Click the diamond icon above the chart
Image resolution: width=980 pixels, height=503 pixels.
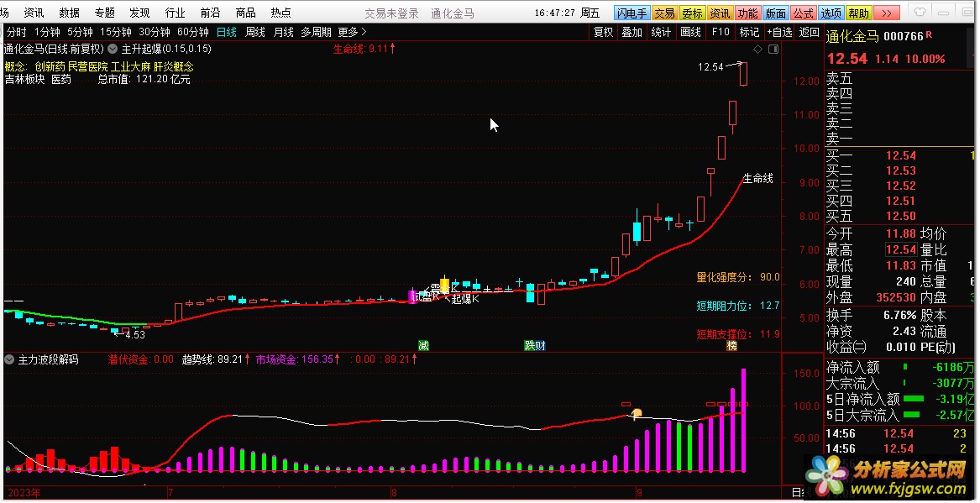758,49
